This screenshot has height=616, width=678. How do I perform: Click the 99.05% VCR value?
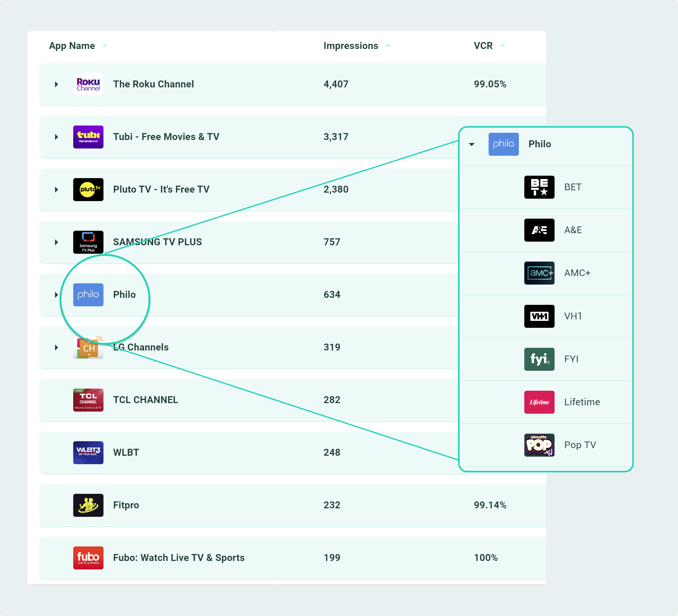tap(490, 84)
